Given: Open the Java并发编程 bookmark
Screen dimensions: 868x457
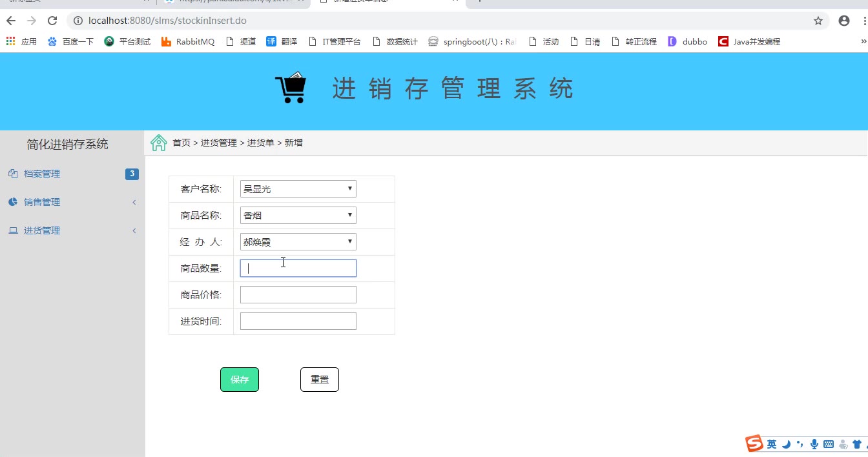Looking at the screenshot, I should [x=749, y=41].
